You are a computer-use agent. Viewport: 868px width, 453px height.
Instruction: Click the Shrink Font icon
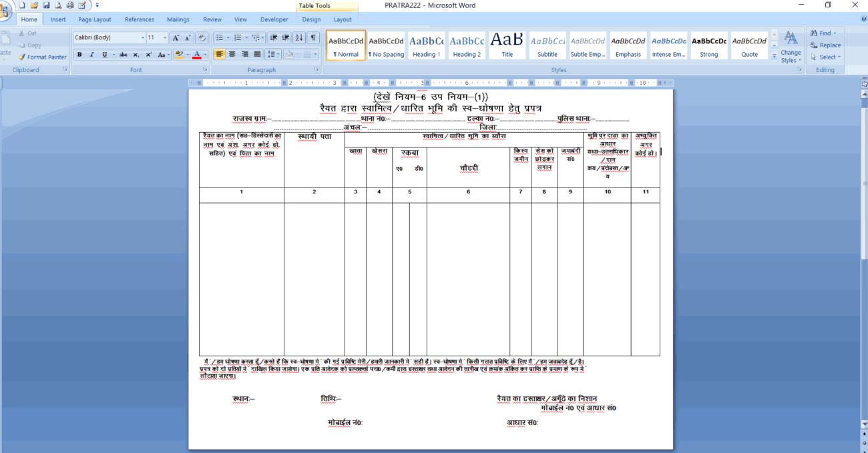click(x=188, y=38)
